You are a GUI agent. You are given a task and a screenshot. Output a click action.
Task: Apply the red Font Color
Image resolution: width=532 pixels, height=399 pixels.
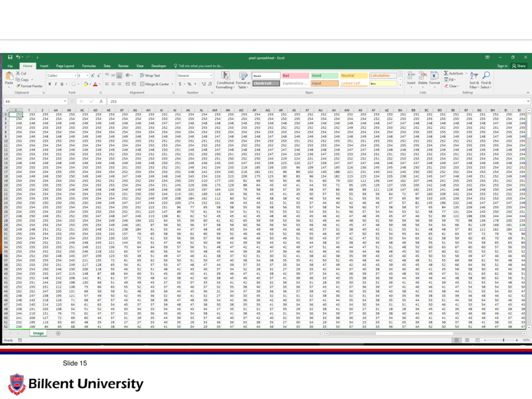tap(95, 84)
